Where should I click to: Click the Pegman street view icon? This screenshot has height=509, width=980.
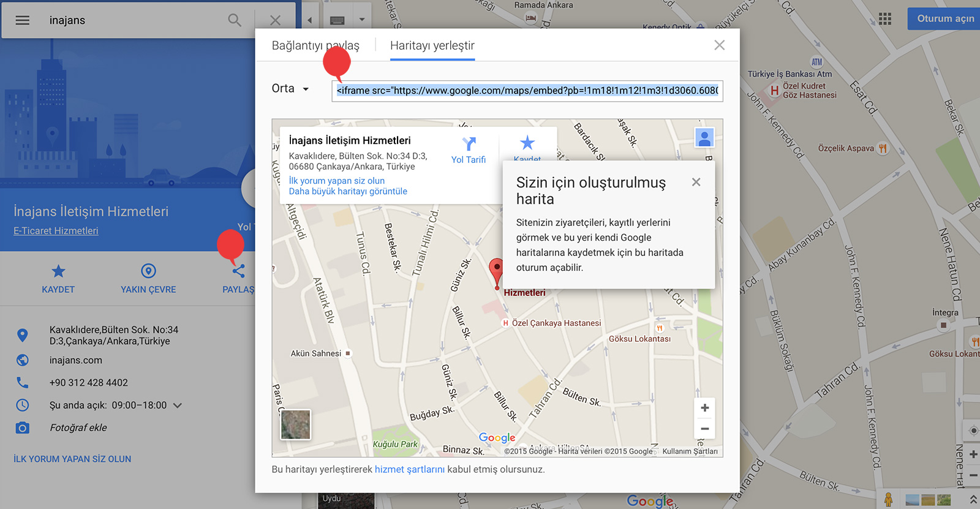888,499
